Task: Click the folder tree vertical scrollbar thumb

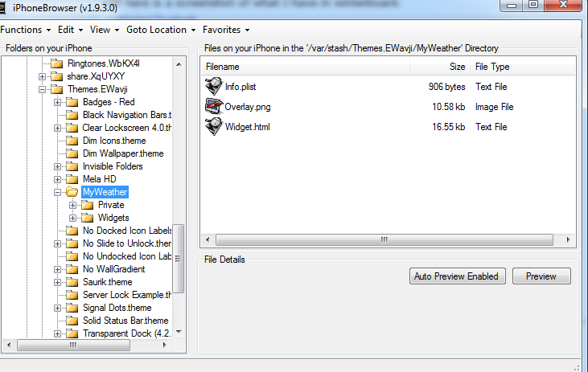Action: (x=179, y=259)
